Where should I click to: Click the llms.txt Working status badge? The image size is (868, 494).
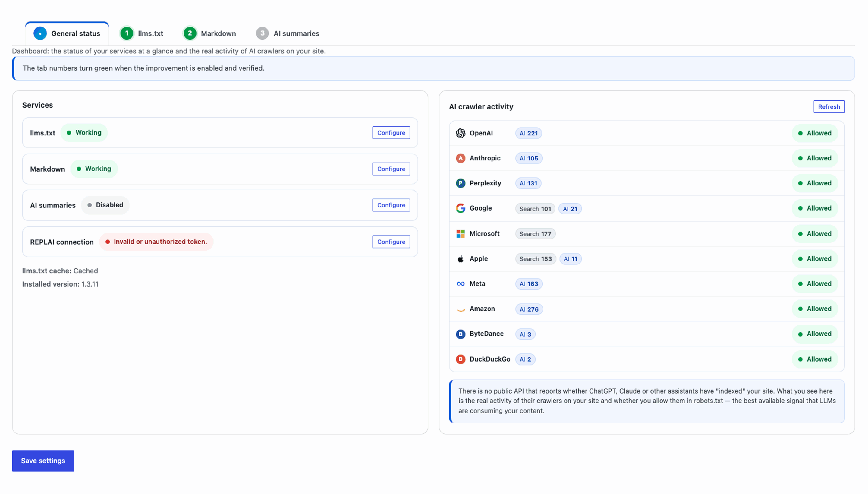(84, 133)
